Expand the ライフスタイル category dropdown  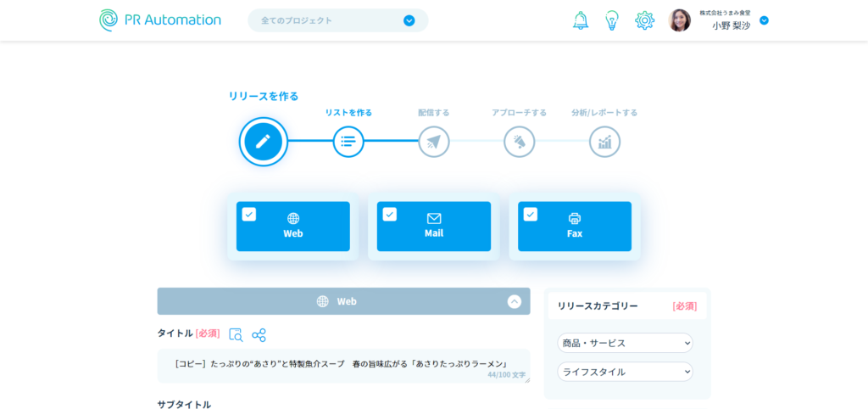click(625, 372)
